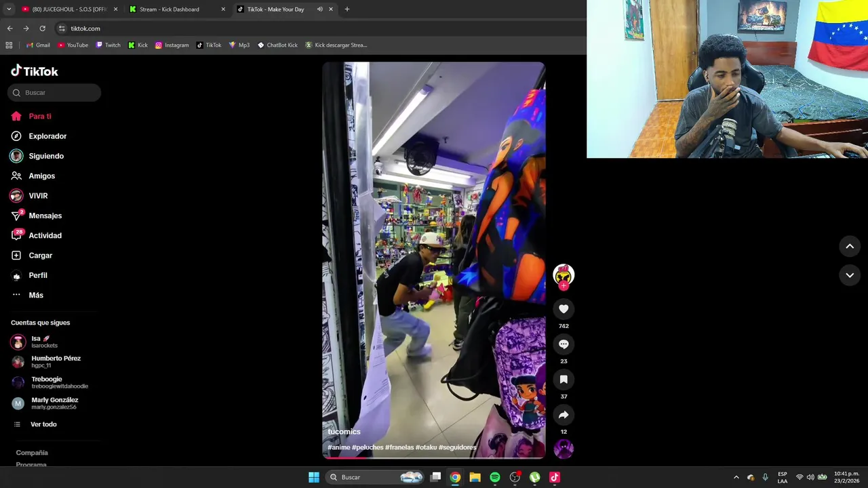Expand the Compañía footer section
Viewport: 868px width, 488px height.
click(x=32, y=453)
